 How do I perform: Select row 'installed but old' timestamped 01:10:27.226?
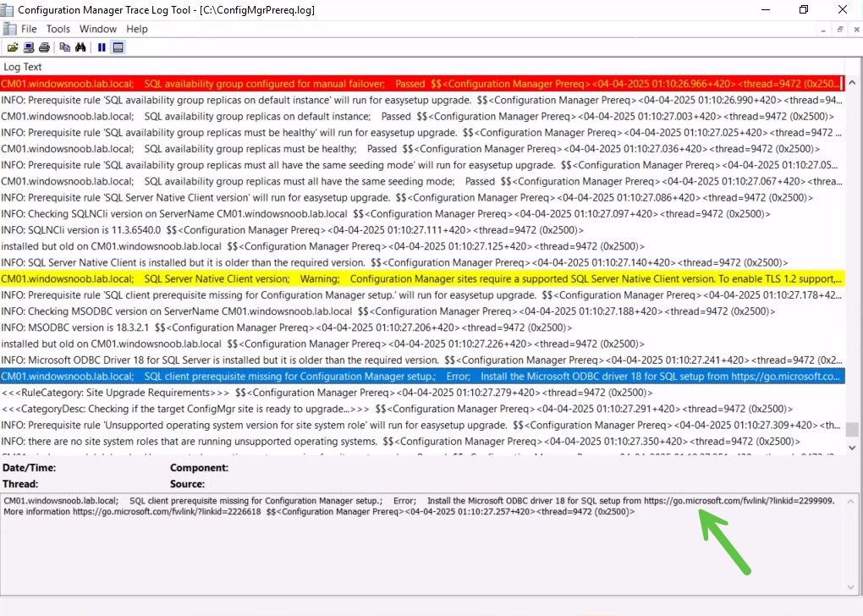click(x=422, y=344)
